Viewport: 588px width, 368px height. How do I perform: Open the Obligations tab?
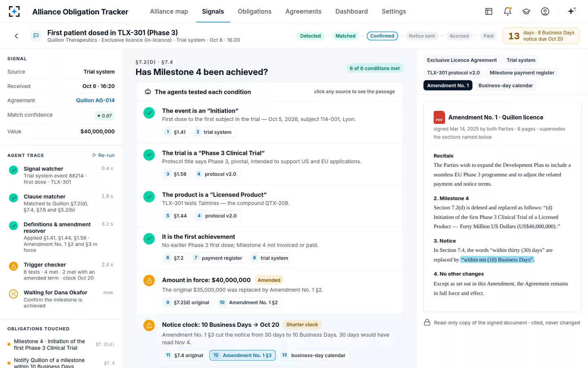[255, 11]
